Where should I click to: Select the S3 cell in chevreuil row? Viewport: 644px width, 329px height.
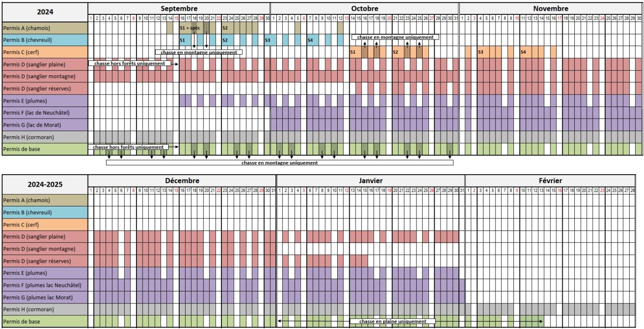coord(267,40)
